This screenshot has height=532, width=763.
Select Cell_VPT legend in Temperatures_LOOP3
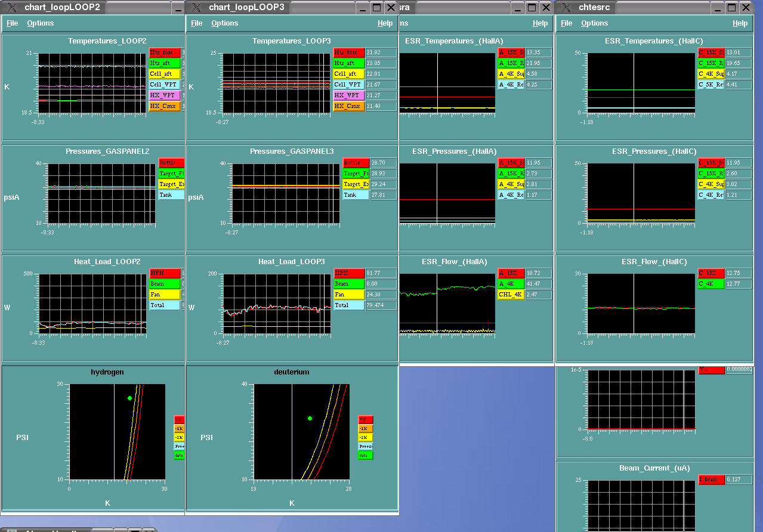click(x=349, y=85)
